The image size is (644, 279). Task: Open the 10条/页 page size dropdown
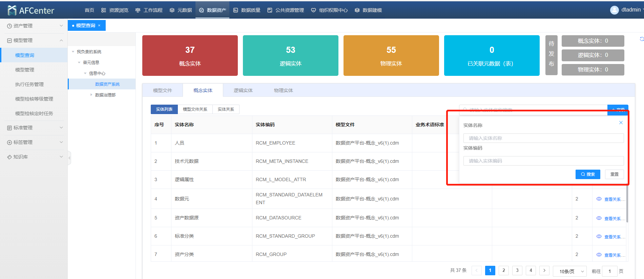pyautogui.click(x=570, y=271)
